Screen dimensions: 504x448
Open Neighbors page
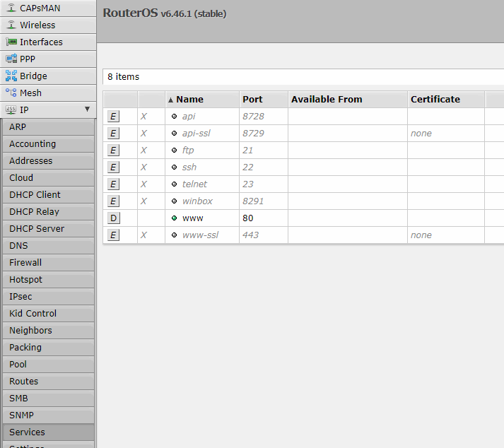48,331
